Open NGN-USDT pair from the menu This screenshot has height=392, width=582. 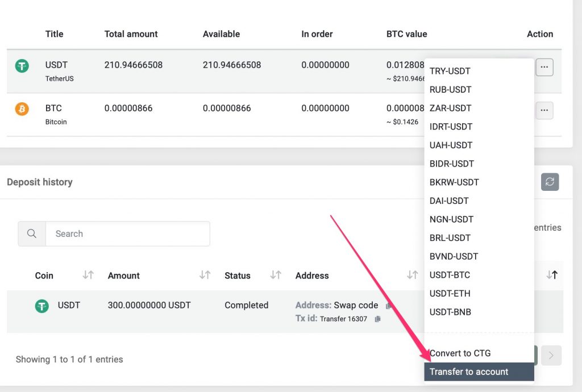[479, 219]
